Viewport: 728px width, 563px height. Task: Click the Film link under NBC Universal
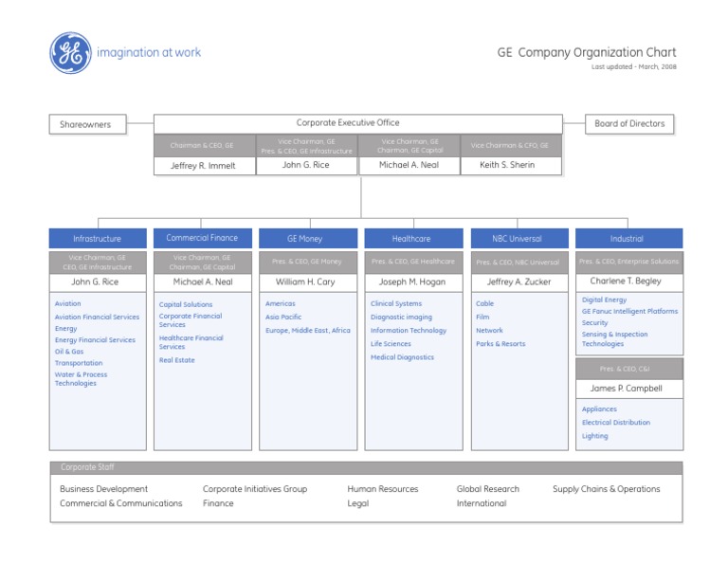[x=482, y=317]
